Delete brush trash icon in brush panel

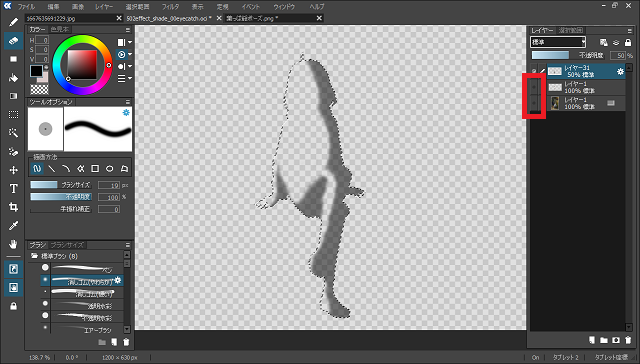pos(126,342)
